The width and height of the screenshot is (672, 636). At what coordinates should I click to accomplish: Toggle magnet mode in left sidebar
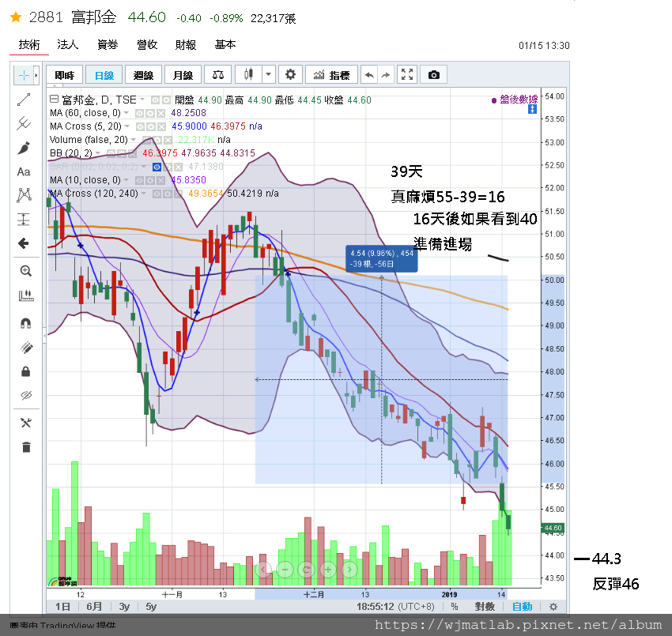(26, 323)
